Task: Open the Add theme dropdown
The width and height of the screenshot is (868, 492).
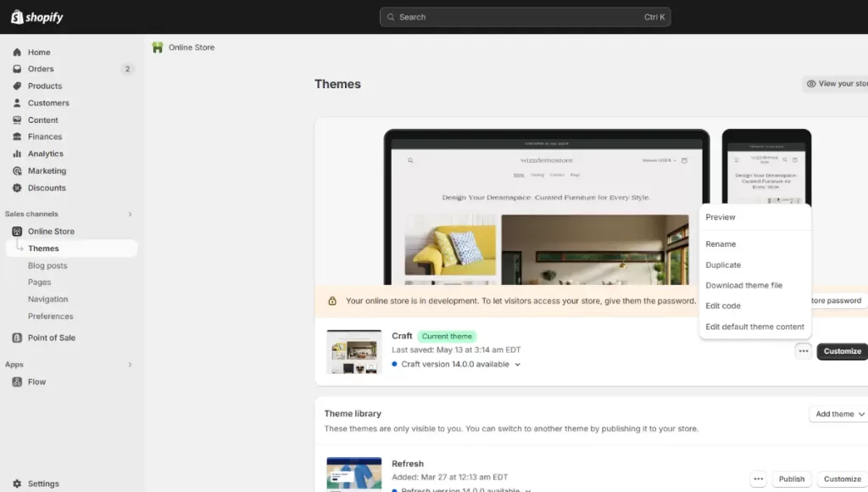Action: pos(840,414)
